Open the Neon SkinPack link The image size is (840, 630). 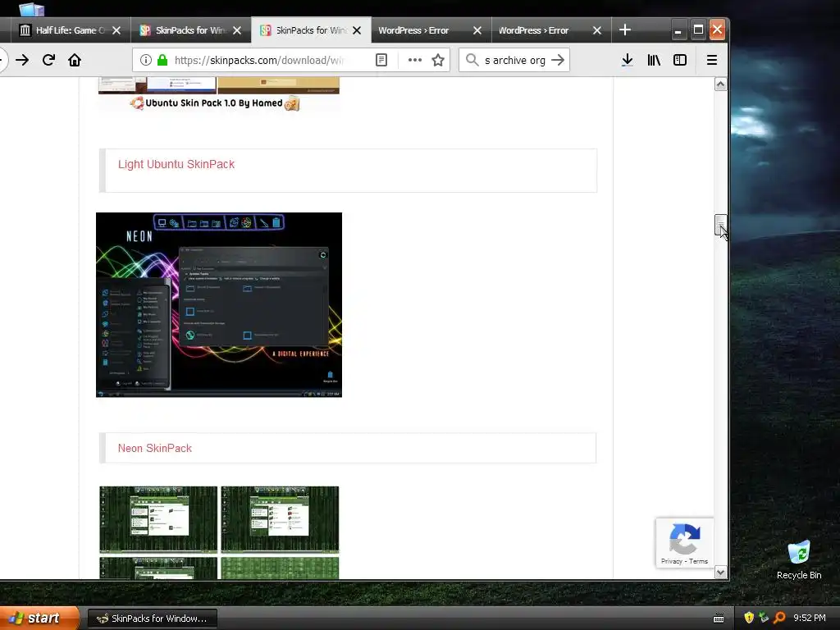[155, 449]
